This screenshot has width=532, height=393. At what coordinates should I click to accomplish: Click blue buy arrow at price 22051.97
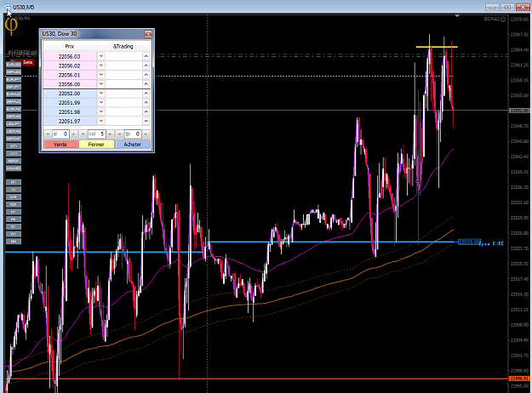click(146, 121)
